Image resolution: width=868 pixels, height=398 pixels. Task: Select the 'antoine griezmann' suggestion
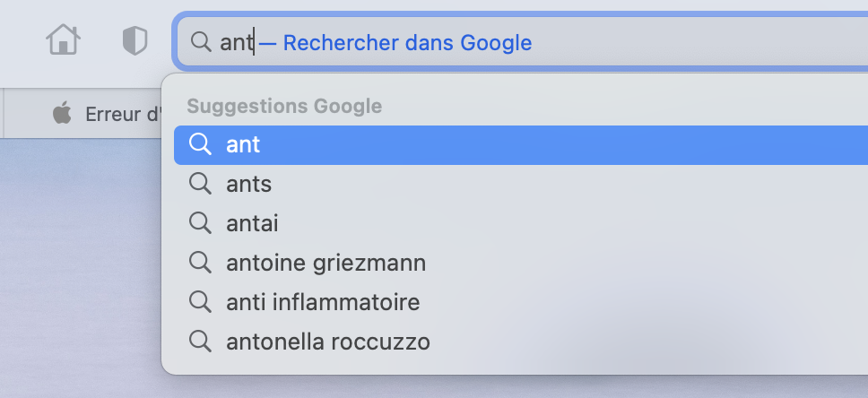325,263
